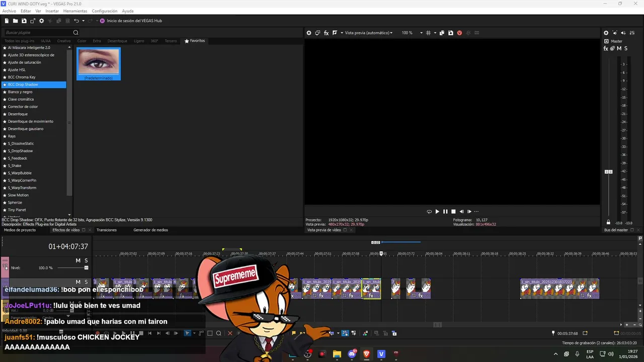Click Inicio de sesión del VEGAS Hub

pyautogui.click(x=131, y=21)
